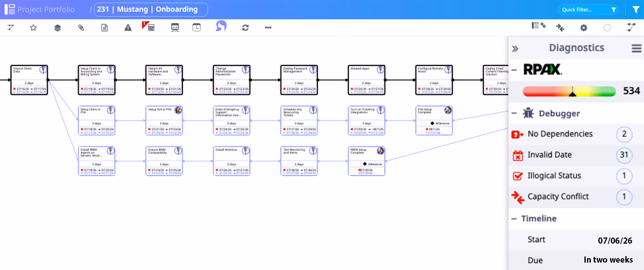Open the presentation board icon
This screenshot has width=644, height=270.
pos(175,28)
